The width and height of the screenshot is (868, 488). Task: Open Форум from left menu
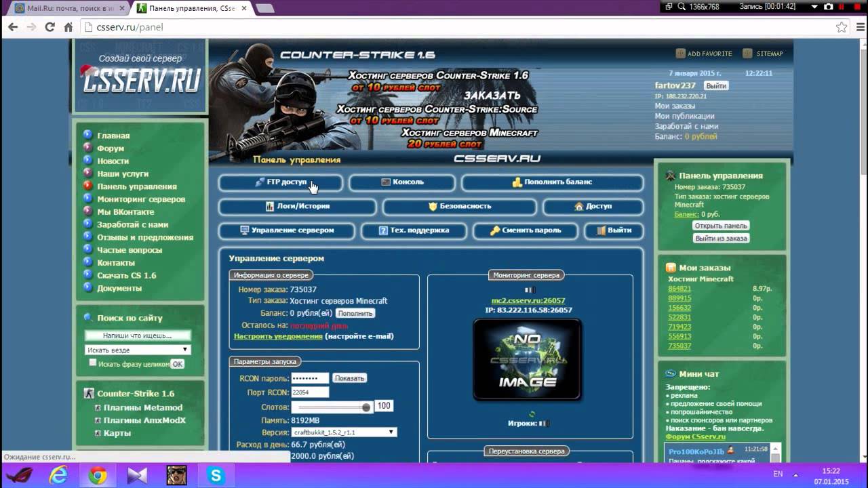pyautogui.click(x=111, y=148)
